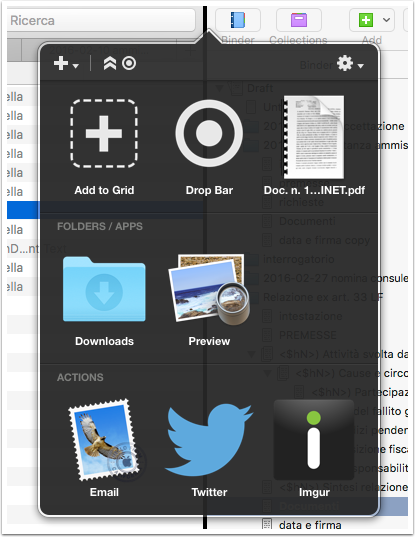Collapse the Attività svolta row triangle

tap(252, 354)
